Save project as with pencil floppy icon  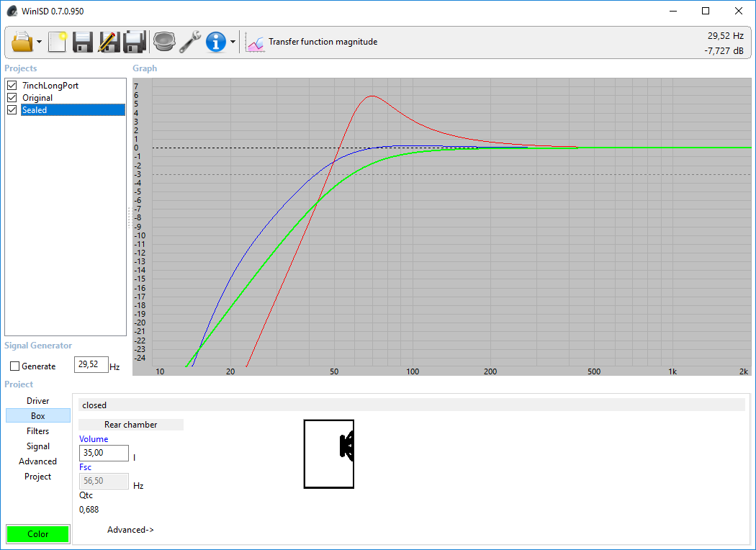109,42
